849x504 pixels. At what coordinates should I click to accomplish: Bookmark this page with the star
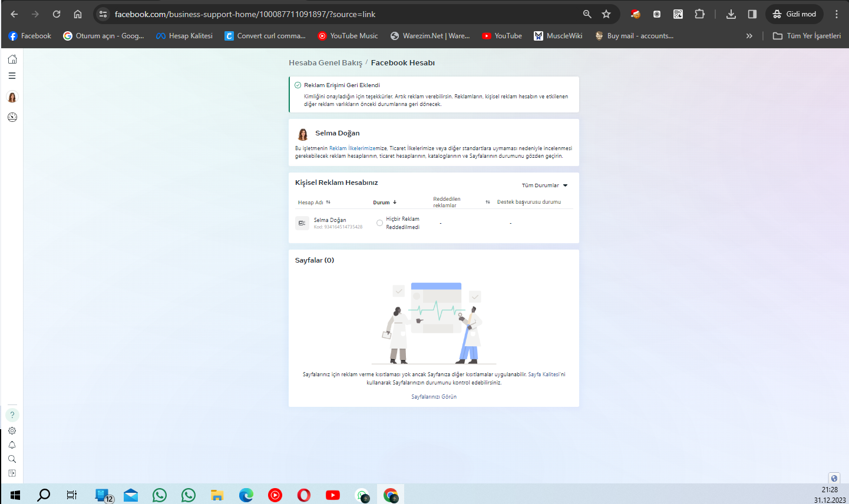[606, 14]
